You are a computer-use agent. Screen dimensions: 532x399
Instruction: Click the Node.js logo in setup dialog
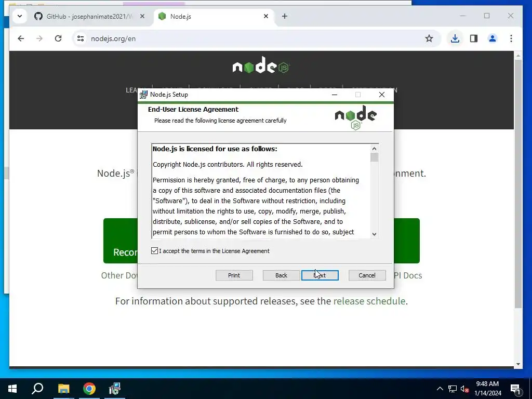(355, 118)
